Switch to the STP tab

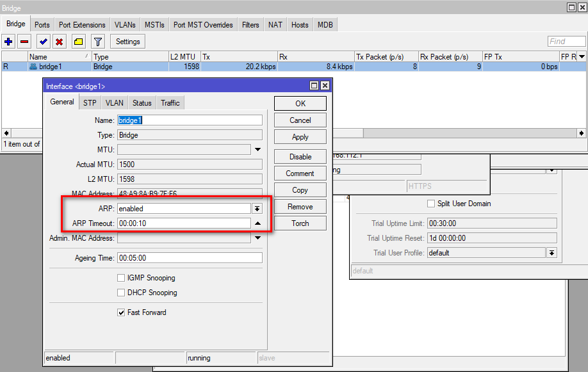pyautogui.click(x=90, y=103)
